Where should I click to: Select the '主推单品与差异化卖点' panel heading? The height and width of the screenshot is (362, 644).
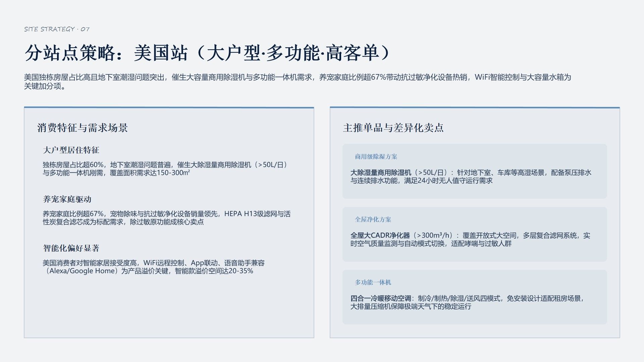393,128
